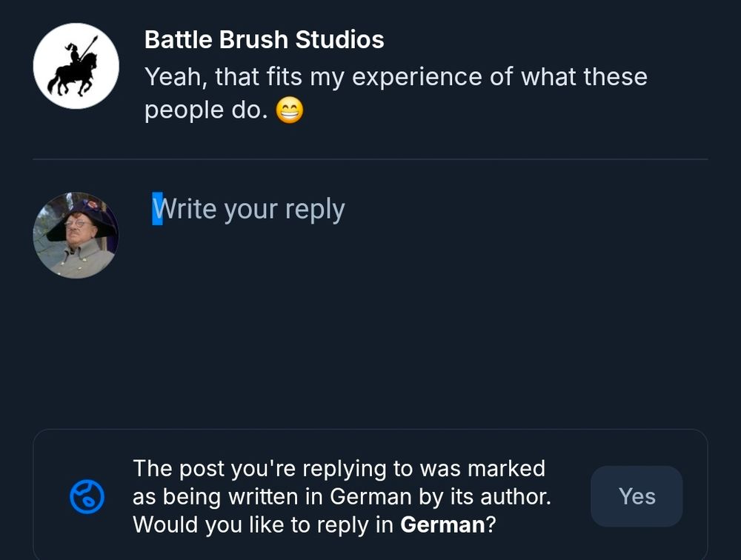Click the blue text cursor in the reply box

tap(157, 209)
